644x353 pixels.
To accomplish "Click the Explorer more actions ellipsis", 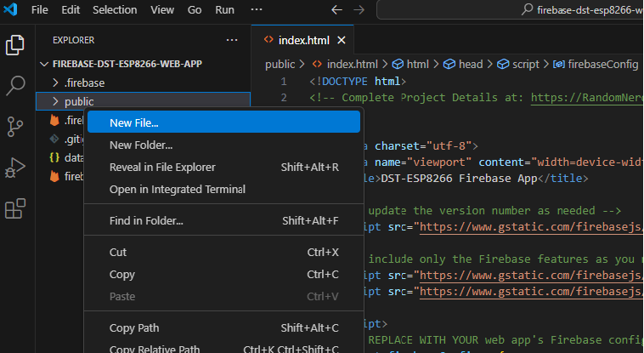I will tap(232, 40).
